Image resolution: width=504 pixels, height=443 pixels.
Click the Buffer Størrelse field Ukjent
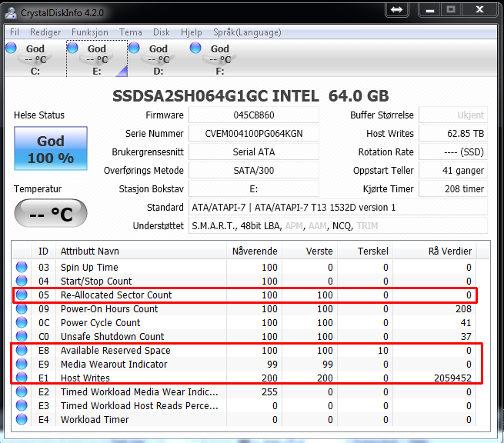[x=453, y=115]
